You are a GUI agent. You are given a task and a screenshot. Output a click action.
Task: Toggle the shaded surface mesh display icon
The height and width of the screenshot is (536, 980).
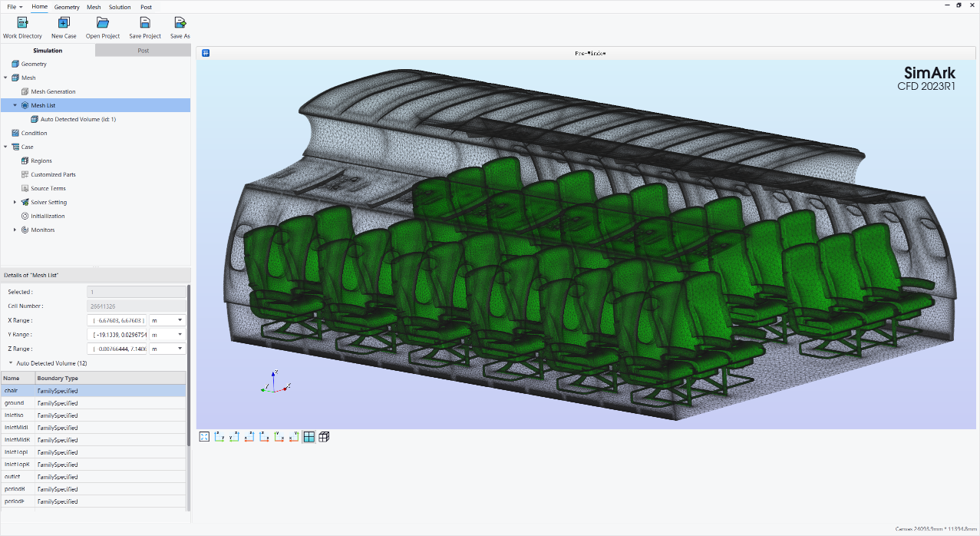[309, 437]
